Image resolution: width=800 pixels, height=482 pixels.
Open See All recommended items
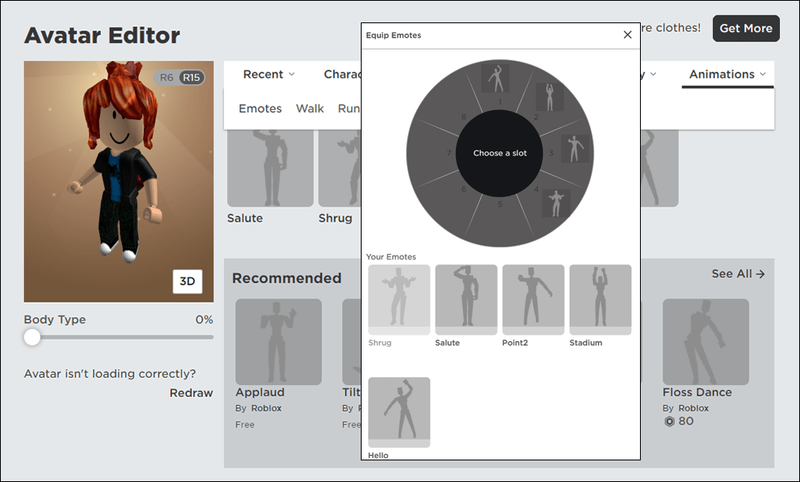point(738,274)
